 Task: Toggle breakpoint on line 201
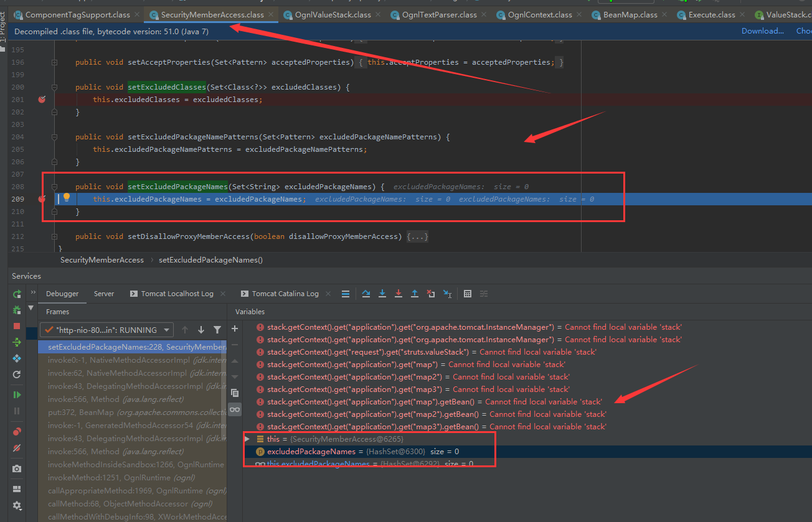coord(42,100)
